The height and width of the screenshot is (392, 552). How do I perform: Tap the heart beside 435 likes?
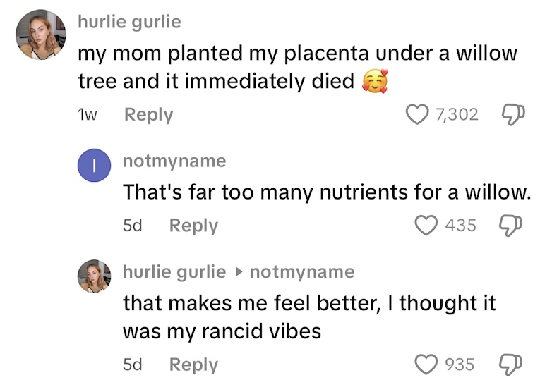click(x=426, y=226)
